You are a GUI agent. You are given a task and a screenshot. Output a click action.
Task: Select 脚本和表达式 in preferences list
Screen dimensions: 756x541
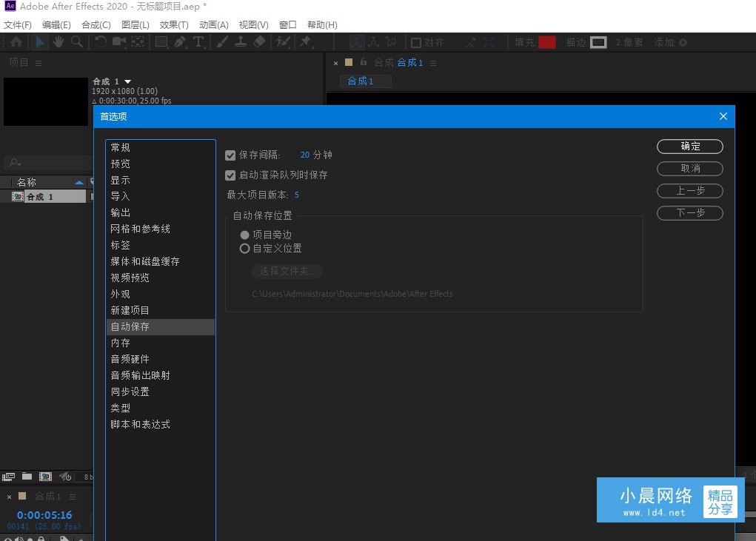pyautogui.click(x=160, y=424)
